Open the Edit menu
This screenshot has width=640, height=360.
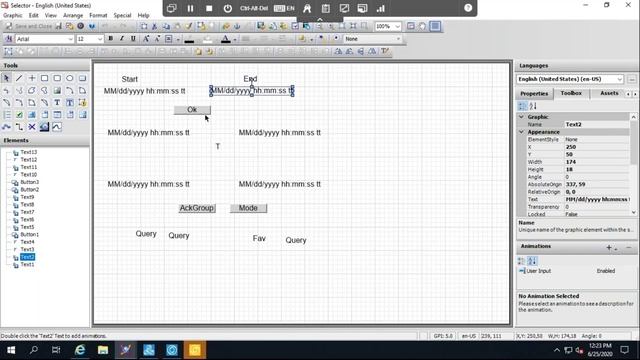tap(33, 15)
